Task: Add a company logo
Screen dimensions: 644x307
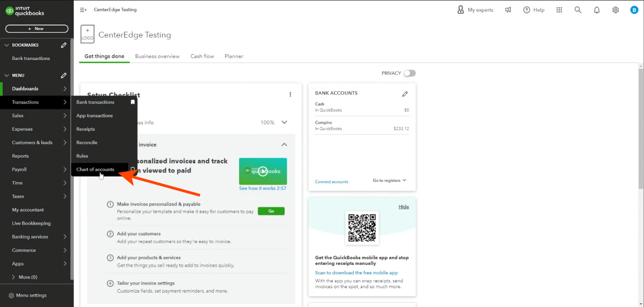Action: [87, 35]
